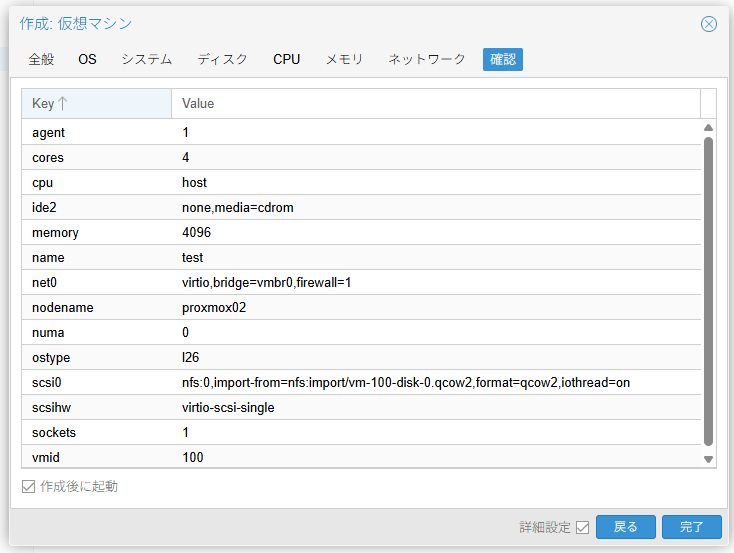Screen dimensions: 734x553
Task: Click the 完了 button to finish
Action: [691, 527]
